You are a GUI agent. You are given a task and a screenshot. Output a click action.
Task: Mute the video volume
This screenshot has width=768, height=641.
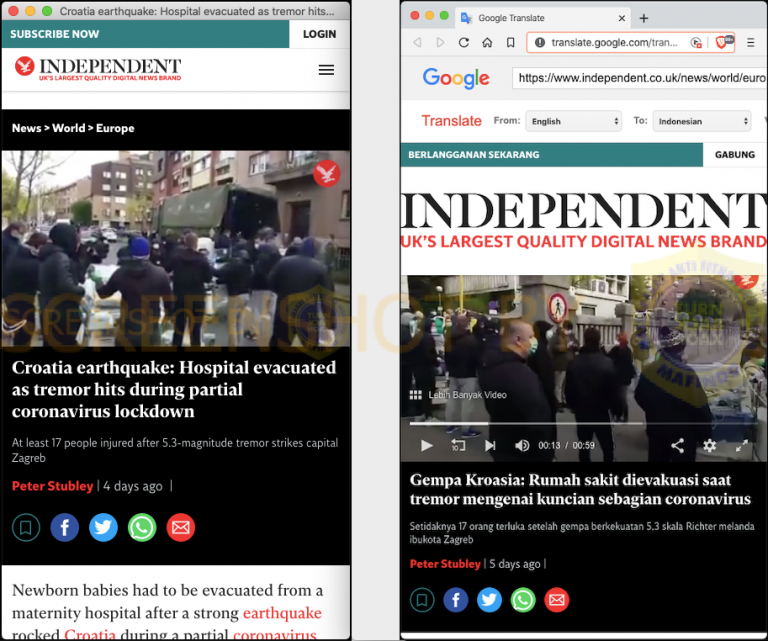tap(522, 445)
